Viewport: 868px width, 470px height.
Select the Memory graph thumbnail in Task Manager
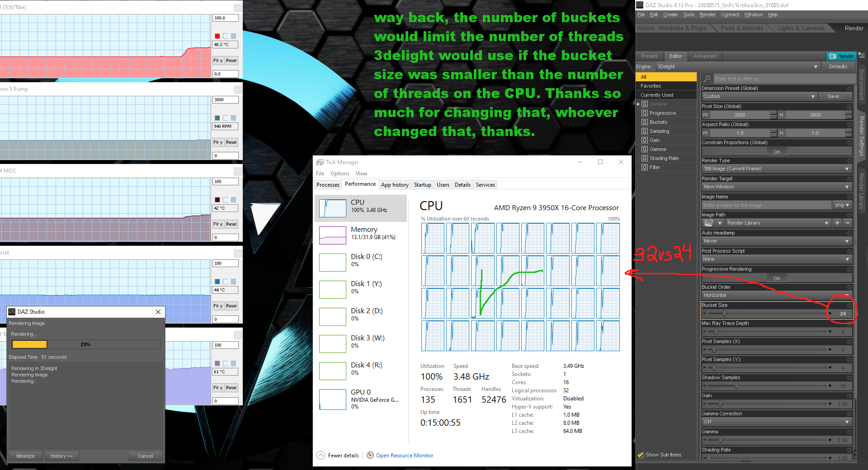point(333,235)
